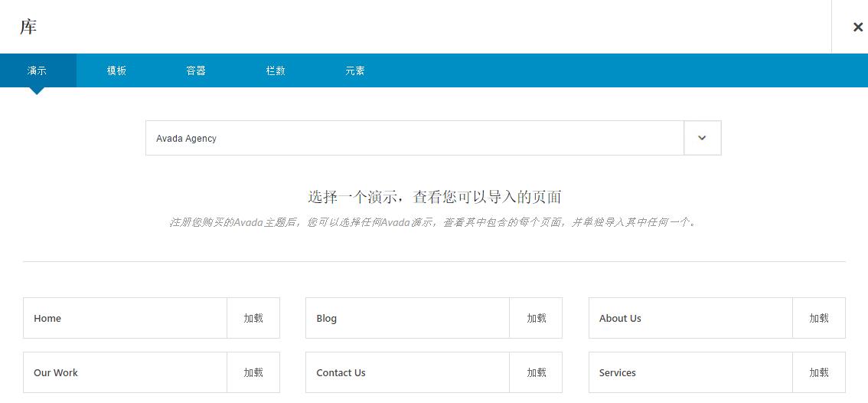Load the Home page with 加載

point(253,318)
